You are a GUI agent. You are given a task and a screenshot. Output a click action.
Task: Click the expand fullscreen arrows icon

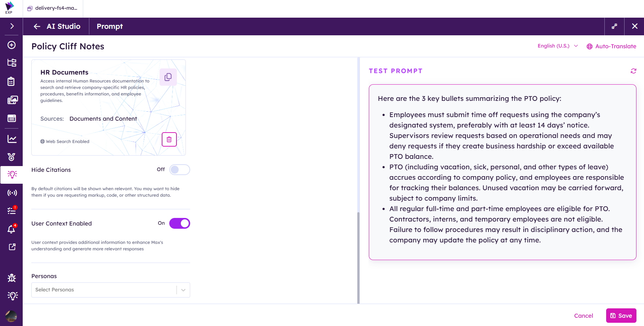[614, 26]
